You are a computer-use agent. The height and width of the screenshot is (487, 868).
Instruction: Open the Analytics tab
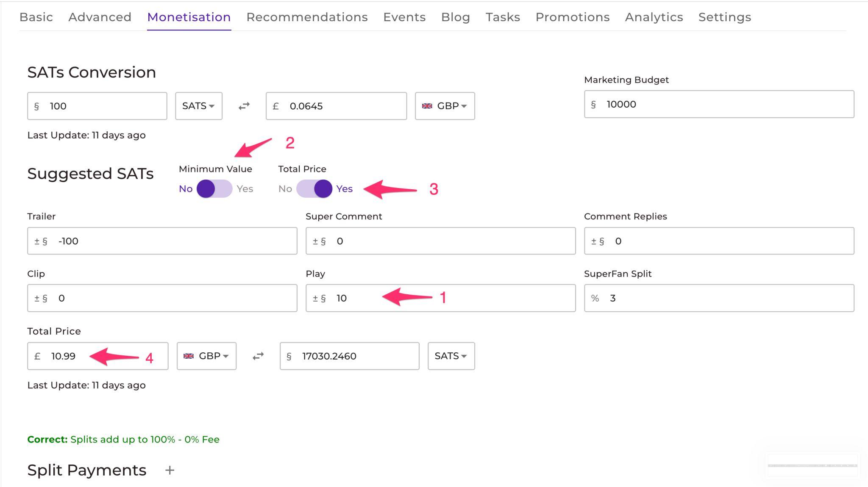pos(654,17)
